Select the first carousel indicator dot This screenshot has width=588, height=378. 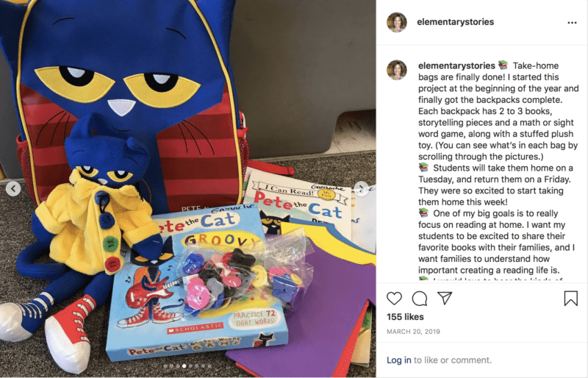[165, 366]
